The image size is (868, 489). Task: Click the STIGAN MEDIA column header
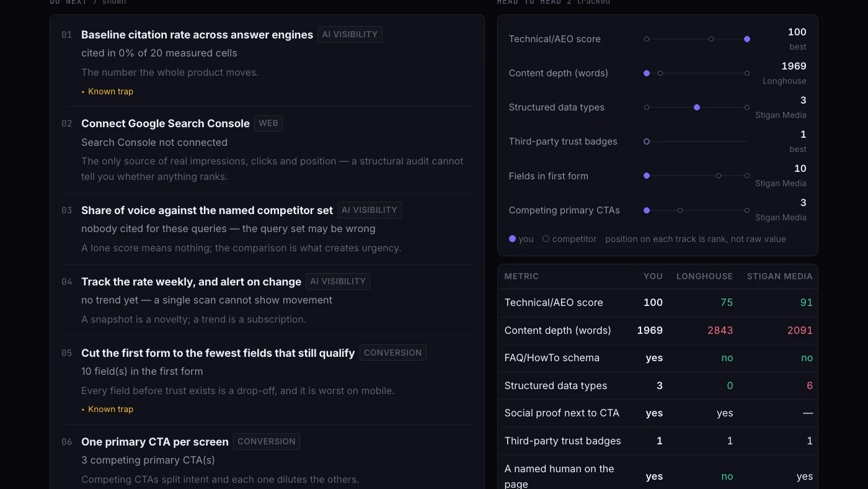779,276
